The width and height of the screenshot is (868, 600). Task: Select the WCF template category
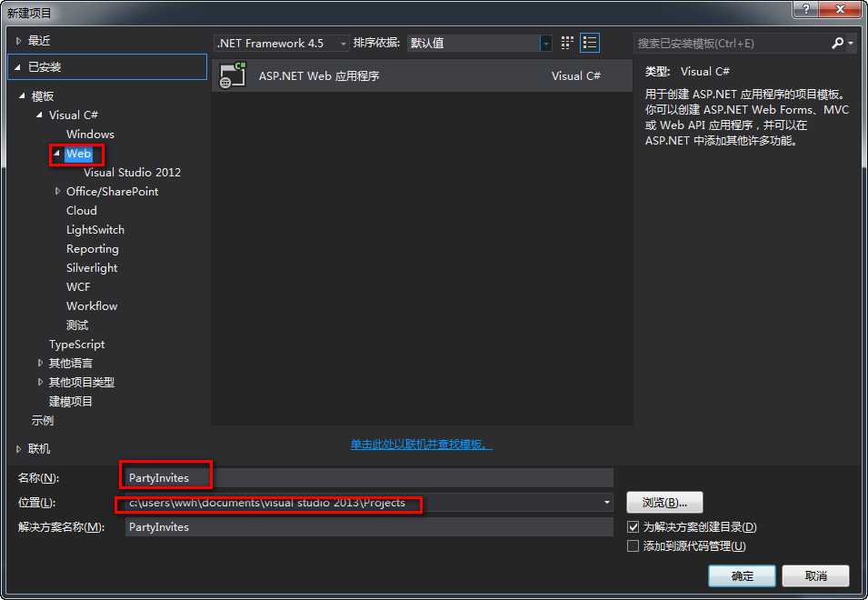[x=78, y=286]
